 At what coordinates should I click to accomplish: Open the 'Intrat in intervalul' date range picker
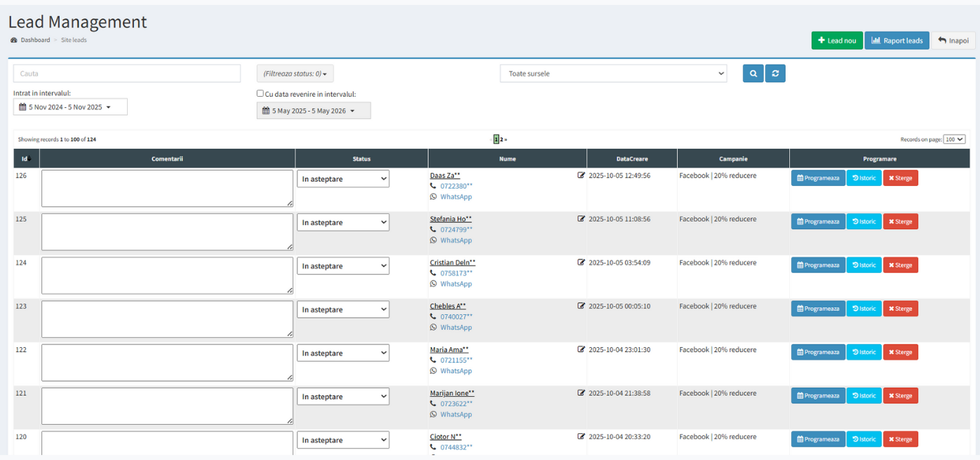(x=70, y=107)
